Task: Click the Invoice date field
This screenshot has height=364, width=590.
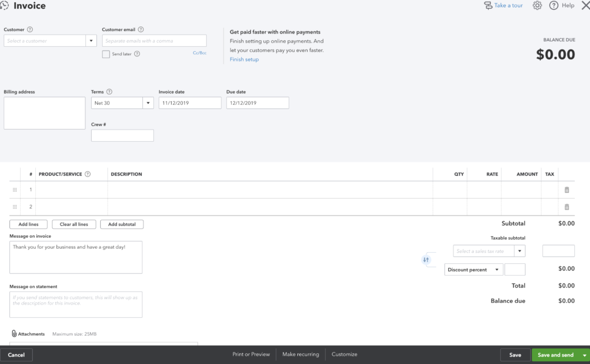Action: [190, 103]
